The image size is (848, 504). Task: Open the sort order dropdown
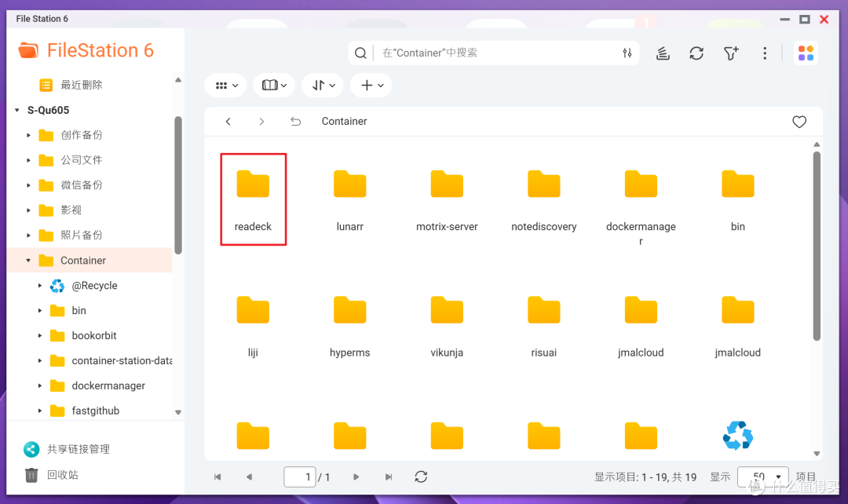coord(323,86)
